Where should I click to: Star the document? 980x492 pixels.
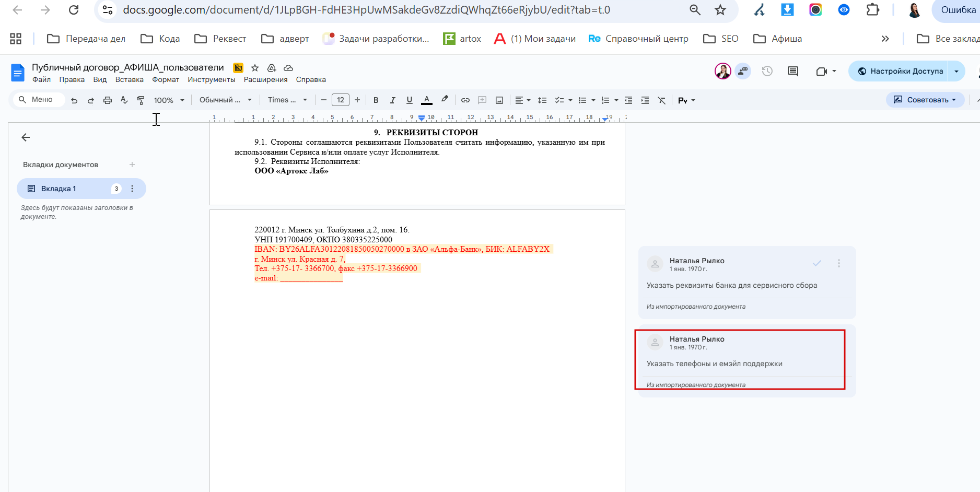[255, 68]
